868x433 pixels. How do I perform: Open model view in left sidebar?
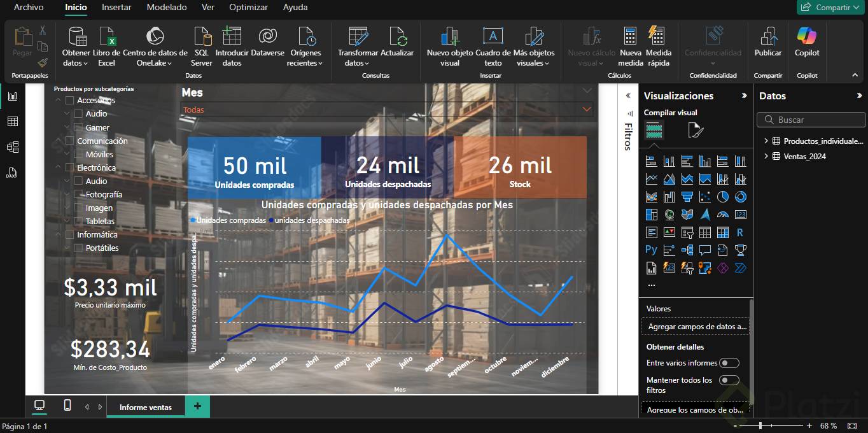click(13, 147)
